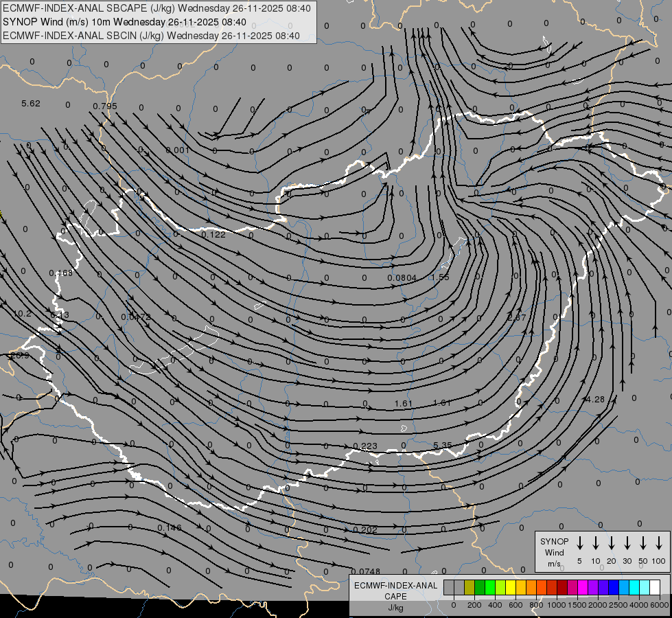
Task: Click the orange-red CAPE swatch
Action: [542, 587]
